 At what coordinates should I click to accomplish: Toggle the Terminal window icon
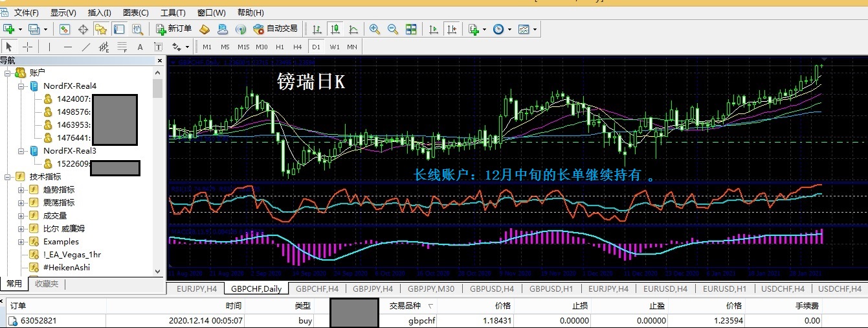click(x=119, y=29)
